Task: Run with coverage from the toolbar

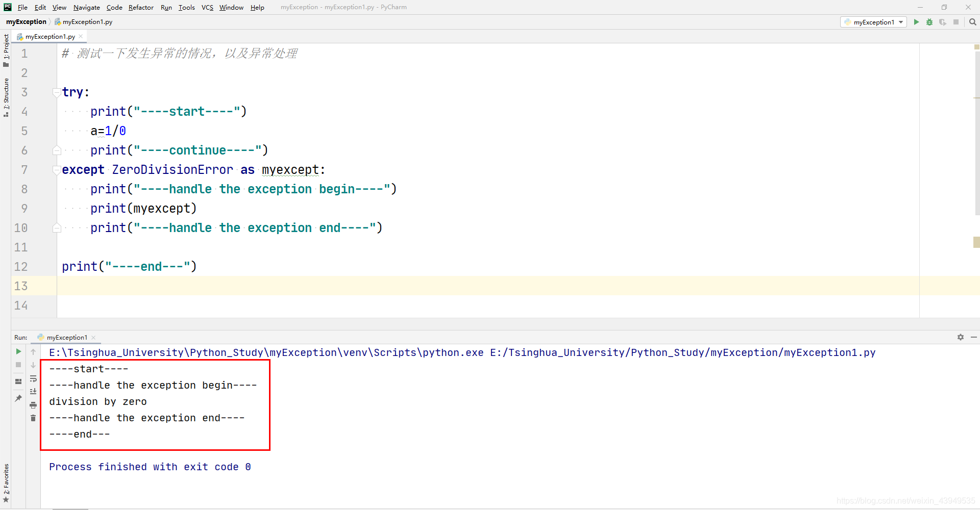Action: coord(943,22)
